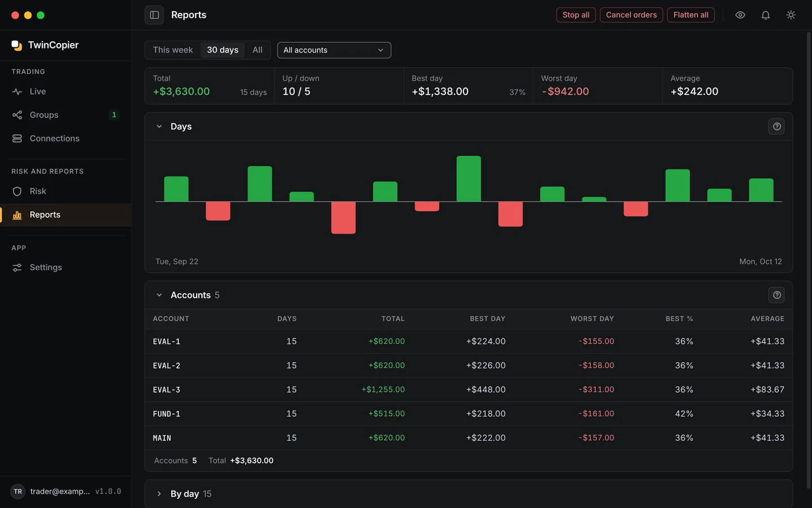The image size is (812, 508).
Task: Open notifications bell icon
Action: click(x=766, y=15)
